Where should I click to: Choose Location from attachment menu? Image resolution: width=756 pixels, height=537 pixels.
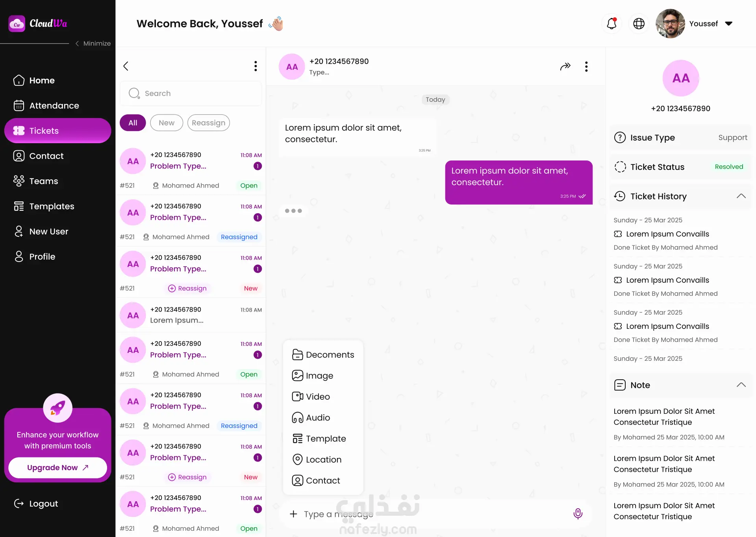click(323, 459)
